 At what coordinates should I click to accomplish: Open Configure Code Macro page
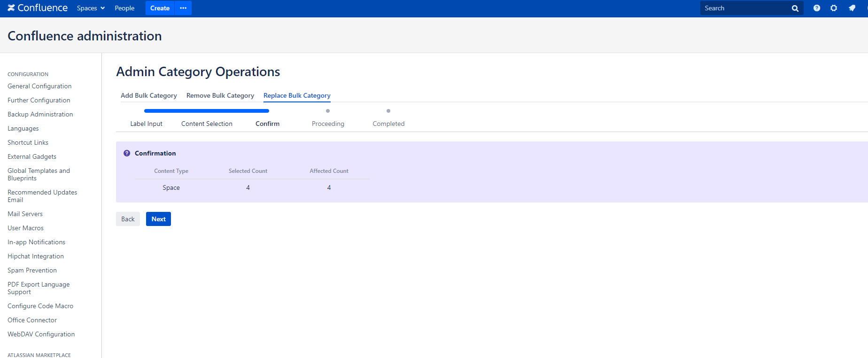click(x=40, y=306)
